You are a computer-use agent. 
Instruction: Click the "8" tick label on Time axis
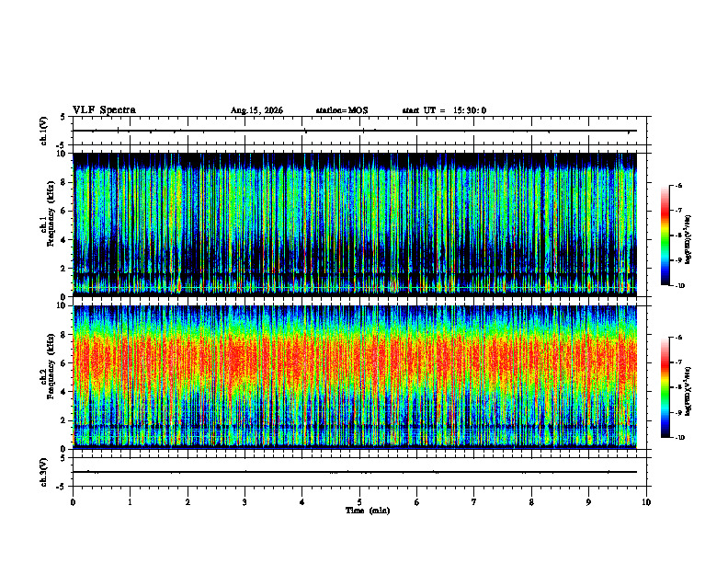(531, 502)
